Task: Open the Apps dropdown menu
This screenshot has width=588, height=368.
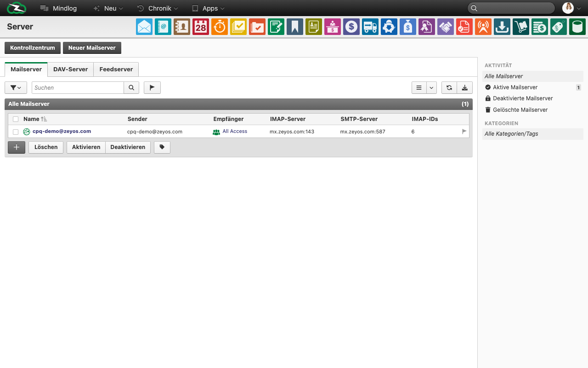Action: (208, 8)
